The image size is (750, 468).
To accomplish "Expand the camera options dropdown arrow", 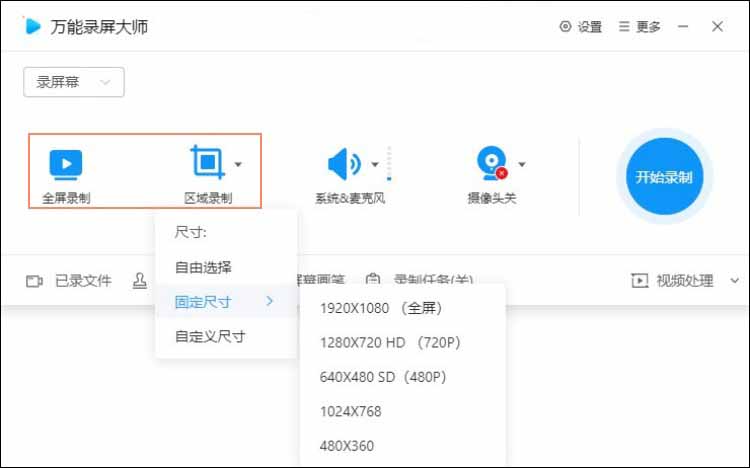I will click(522, 165).
